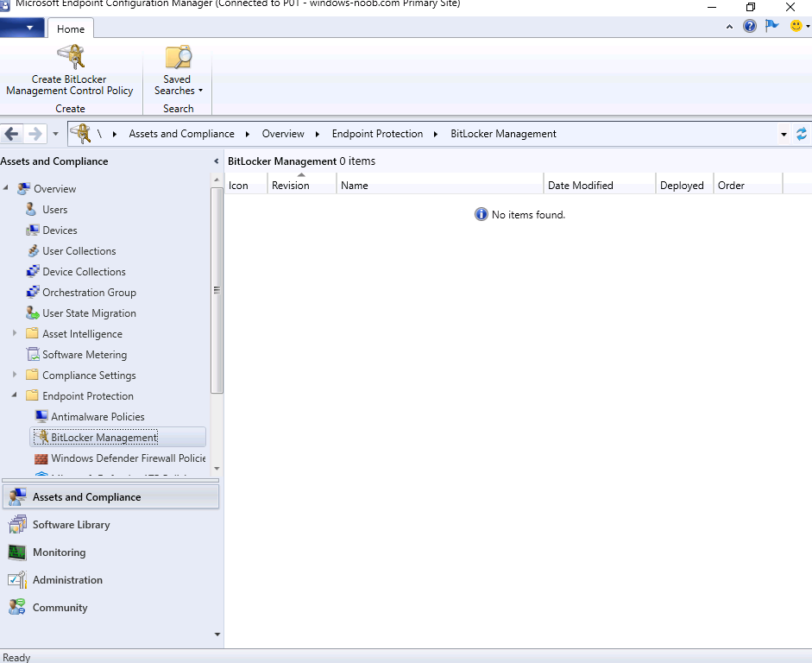812x663 pixels.
Task: Click the blue feedback flag icon
Action: click(771, 25)
